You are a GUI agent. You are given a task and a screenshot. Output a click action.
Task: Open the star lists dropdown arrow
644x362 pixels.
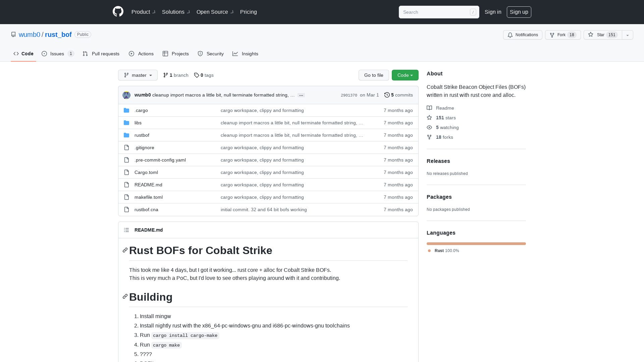(x=628, y=35)
